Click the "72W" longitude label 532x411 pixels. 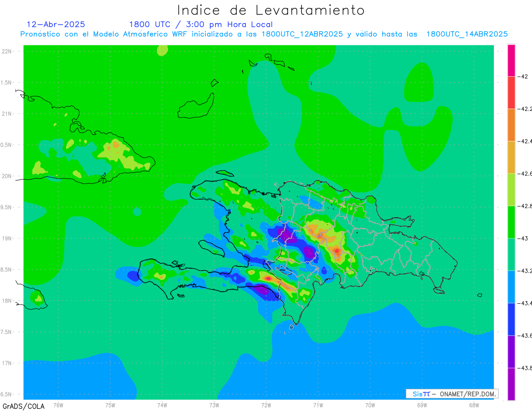click(x=266, y=405)
